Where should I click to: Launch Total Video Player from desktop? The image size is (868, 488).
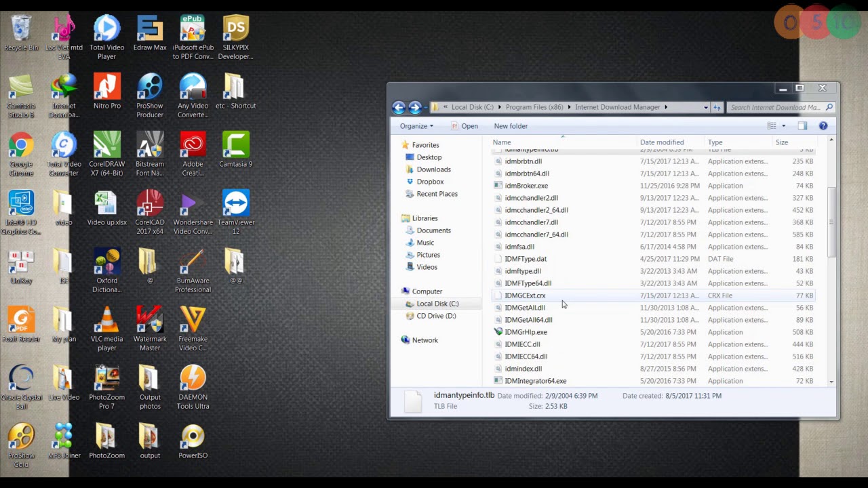click(x=106, y=37)
